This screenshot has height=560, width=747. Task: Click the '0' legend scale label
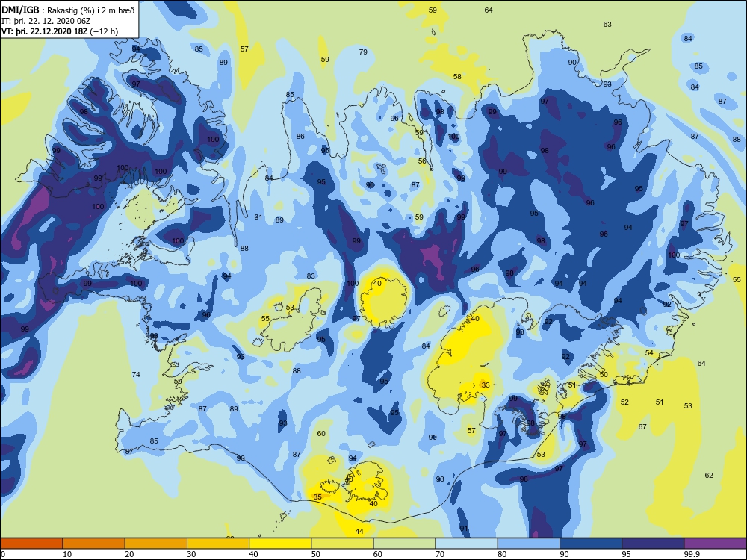3,554
